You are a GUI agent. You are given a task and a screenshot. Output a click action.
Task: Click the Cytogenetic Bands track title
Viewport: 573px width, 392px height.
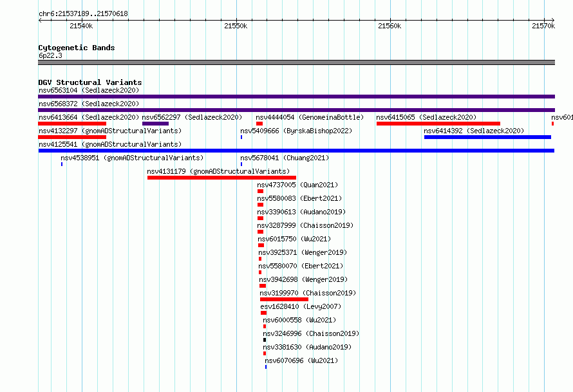coord(77,48)
